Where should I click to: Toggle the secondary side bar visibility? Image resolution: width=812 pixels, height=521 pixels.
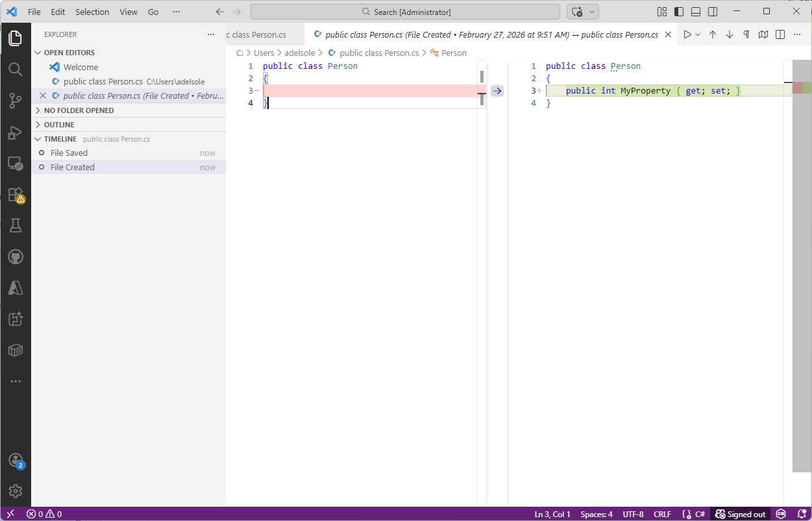click(x=713, y=12)
